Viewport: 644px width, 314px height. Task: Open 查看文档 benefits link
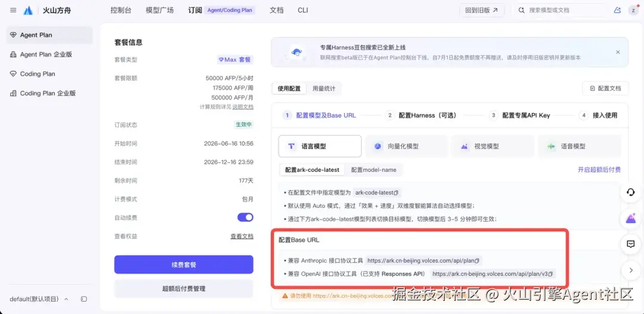click(x=242, y=236)
